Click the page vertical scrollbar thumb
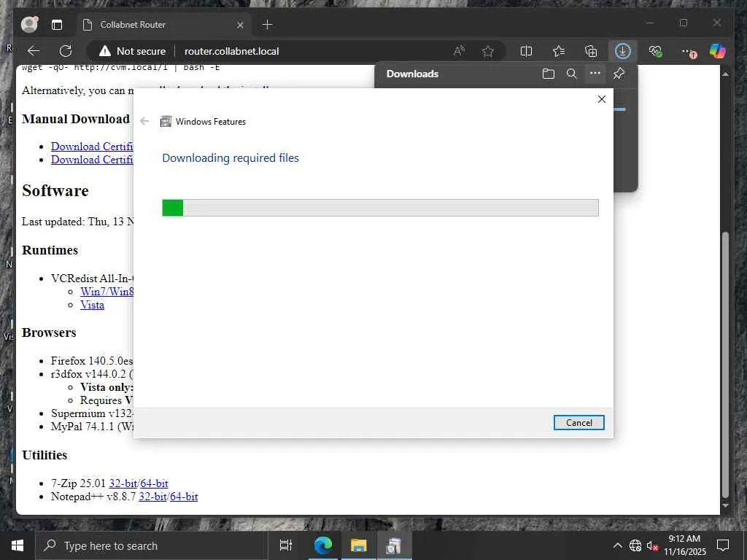 [725, 365]
